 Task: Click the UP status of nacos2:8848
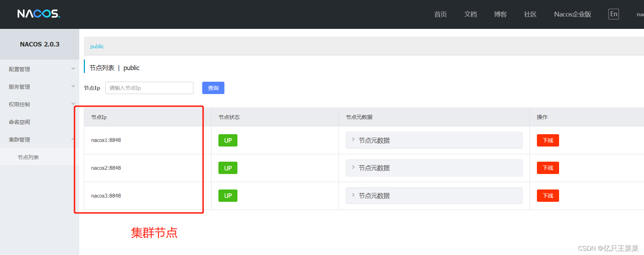(x=228, y=168)
